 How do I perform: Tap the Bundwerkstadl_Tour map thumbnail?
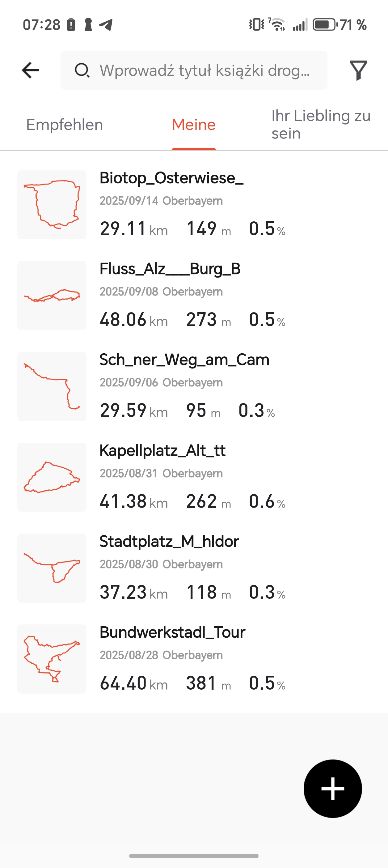pos(52,659)
